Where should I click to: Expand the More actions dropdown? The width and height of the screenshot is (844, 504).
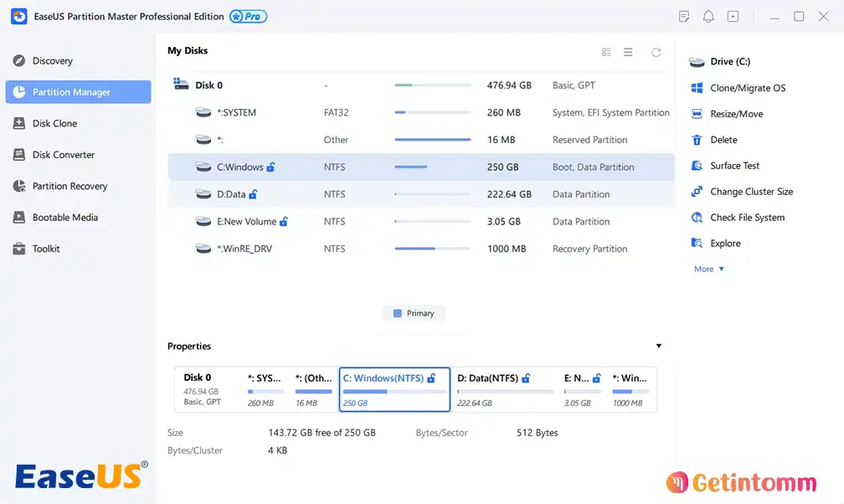709,269
